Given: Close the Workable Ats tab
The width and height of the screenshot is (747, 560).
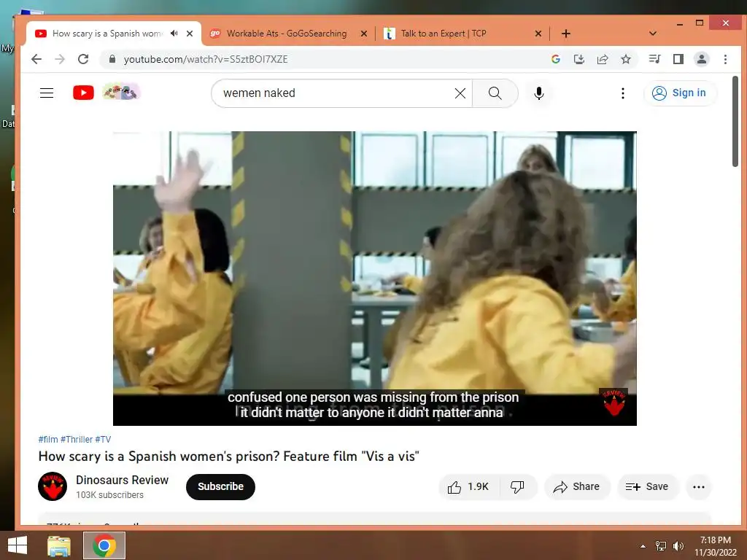Looking at the screenshot, I should (x=364, y=34).
